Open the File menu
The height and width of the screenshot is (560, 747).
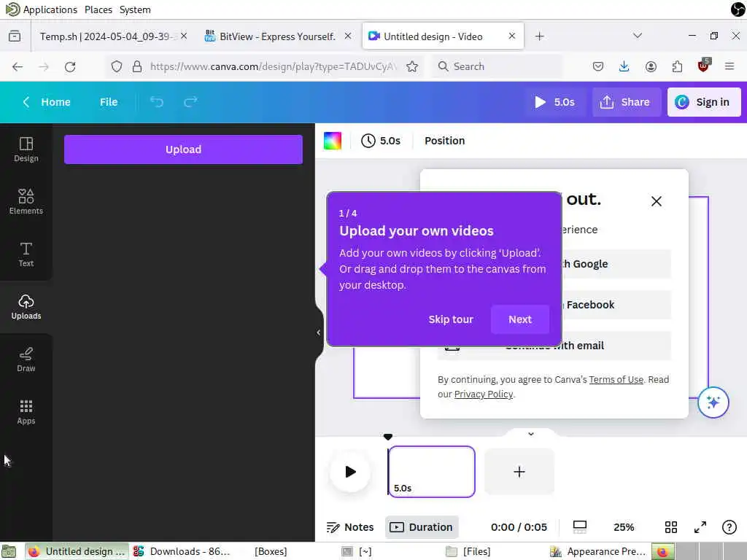[109, 102]
